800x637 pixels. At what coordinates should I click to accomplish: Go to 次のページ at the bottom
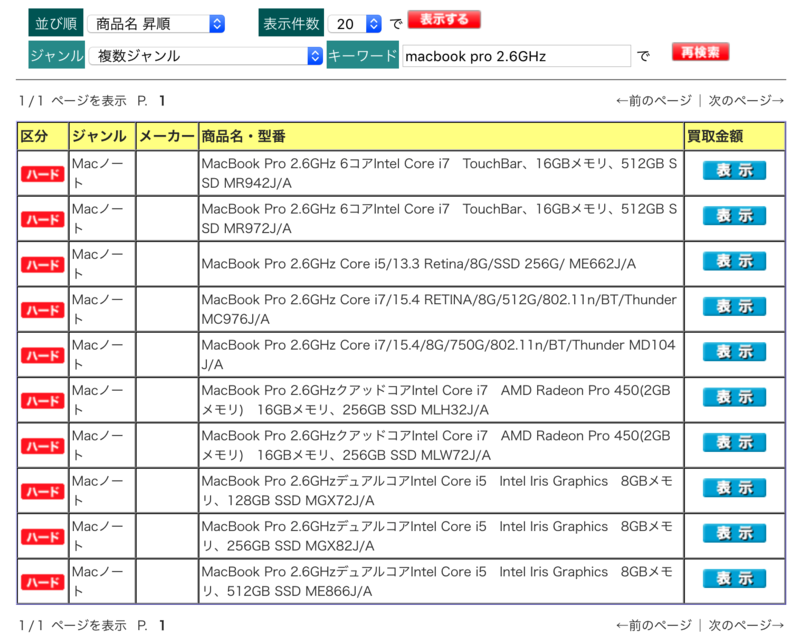(746, 625)
